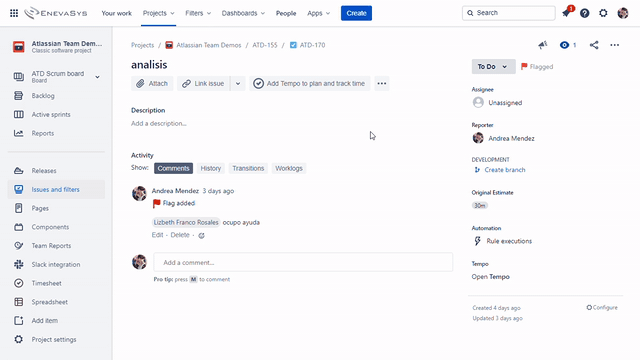Click the Lizbeth Franco Rosales mention

[186, 222]
